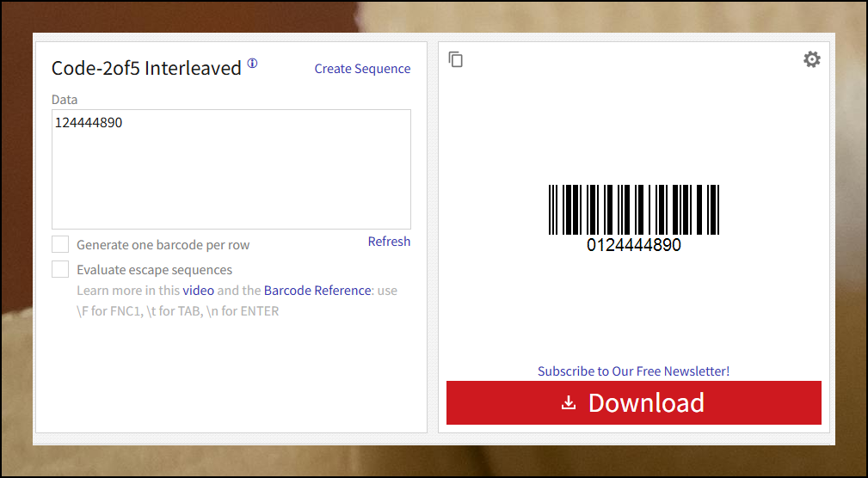This screenshot has width=868, height=478.
Task: Open barcode settings gear icon
Action: [x=811, y=59]
